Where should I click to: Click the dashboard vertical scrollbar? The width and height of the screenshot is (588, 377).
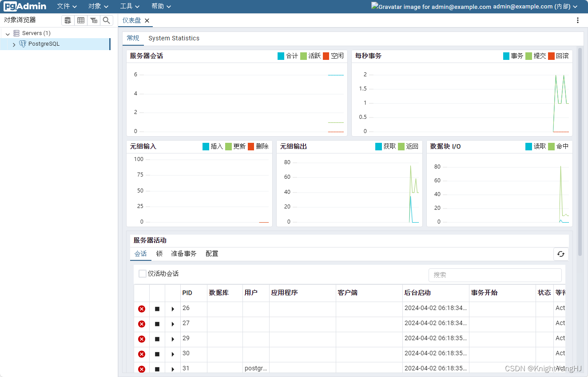click(580, 151)
